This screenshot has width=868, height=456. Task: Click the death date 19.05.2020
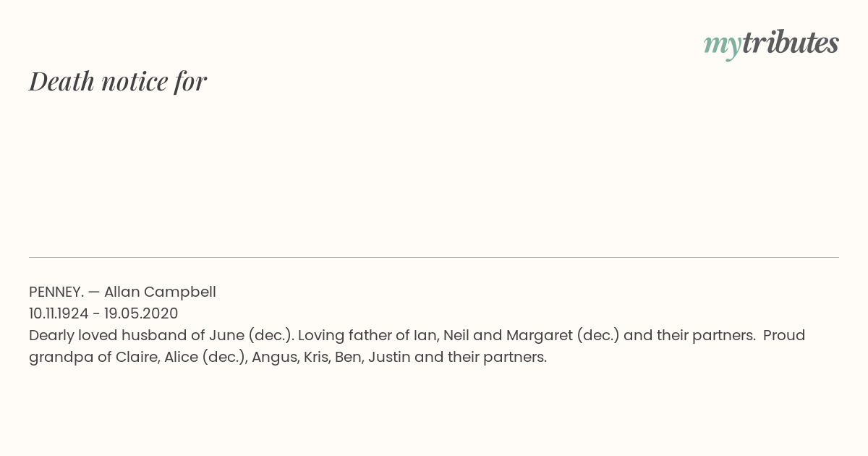141,313
